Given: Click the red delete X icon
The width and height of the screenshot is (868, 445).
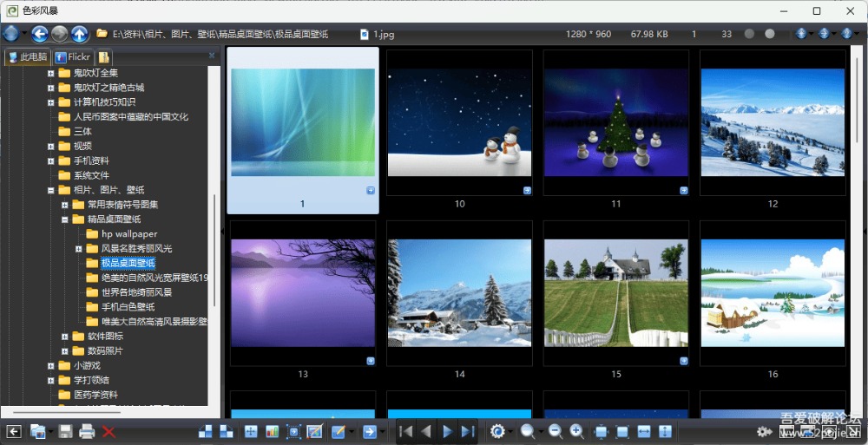Looking at the screenshot, I should pos(108,431).
